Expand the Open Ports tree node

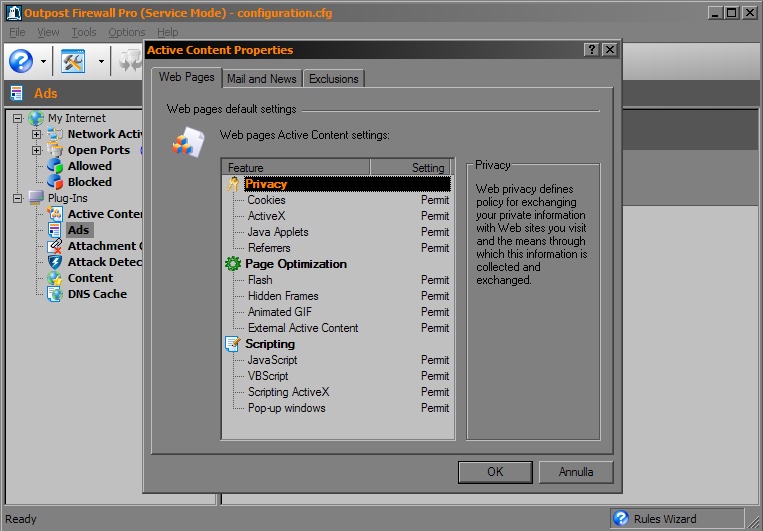click(x=36, y=150)
